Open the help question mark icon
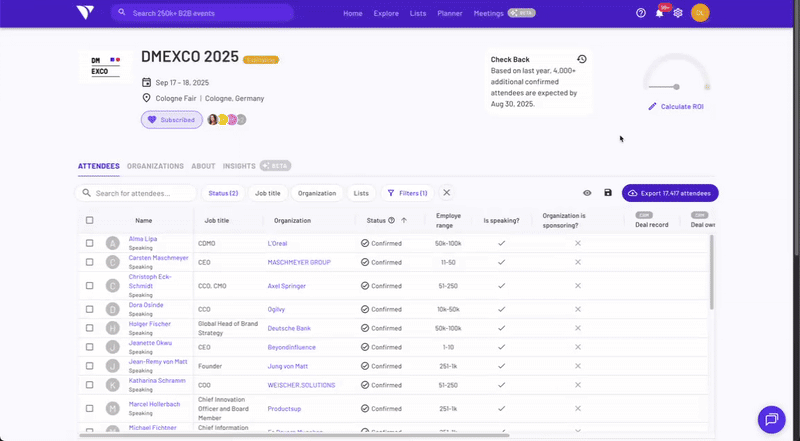800x441 pixels. click(x=641, y=13)
